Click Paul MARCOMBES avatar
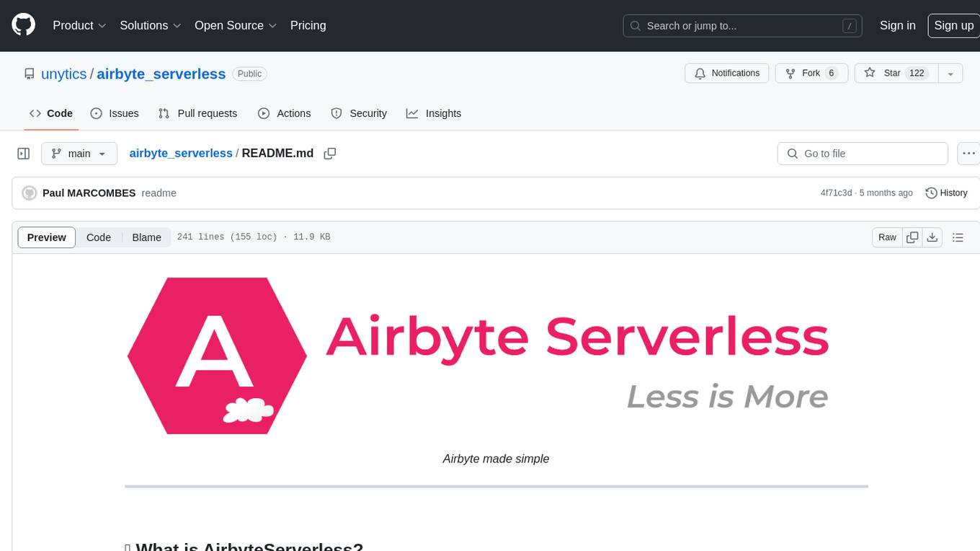980x551 pixels. click(x=30, y=193)
